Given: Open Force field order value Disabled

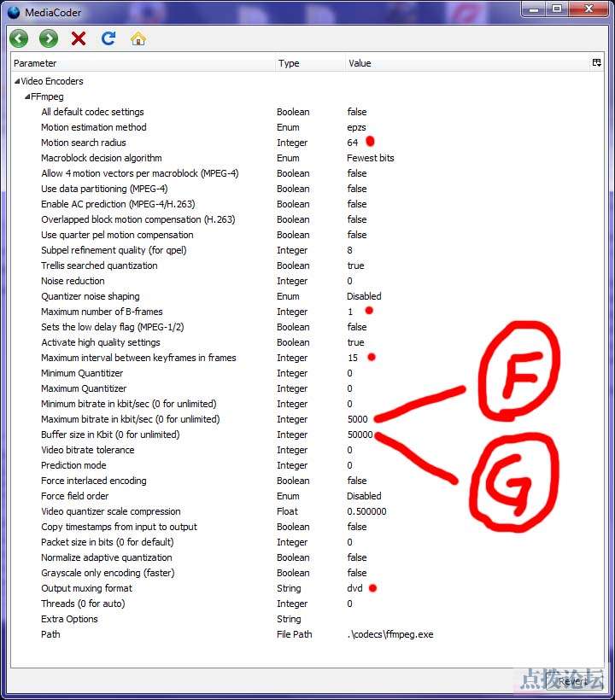Looking at the screenshot, I should [364, 496].
